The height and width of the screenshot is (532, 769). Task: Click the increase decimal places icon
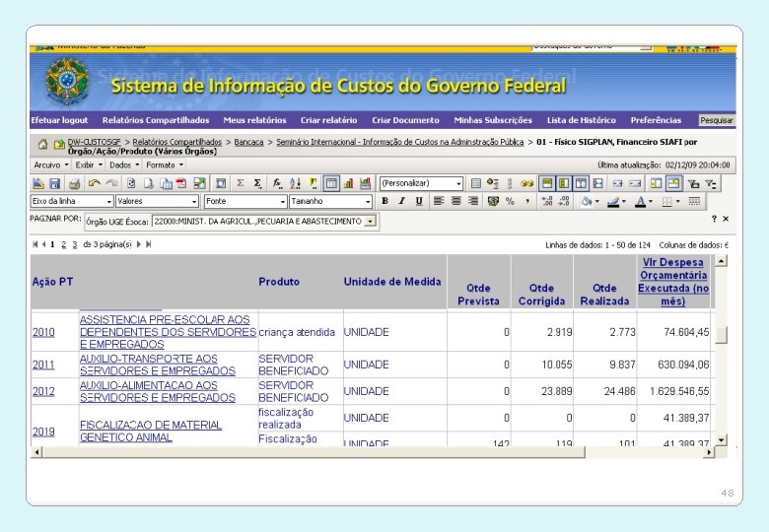pos(547,201)
